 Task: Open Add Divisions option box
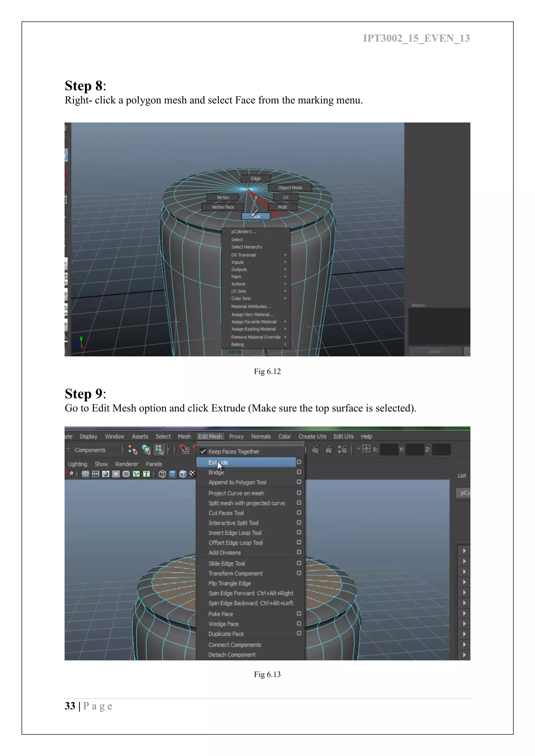click(x=299, y=552)
